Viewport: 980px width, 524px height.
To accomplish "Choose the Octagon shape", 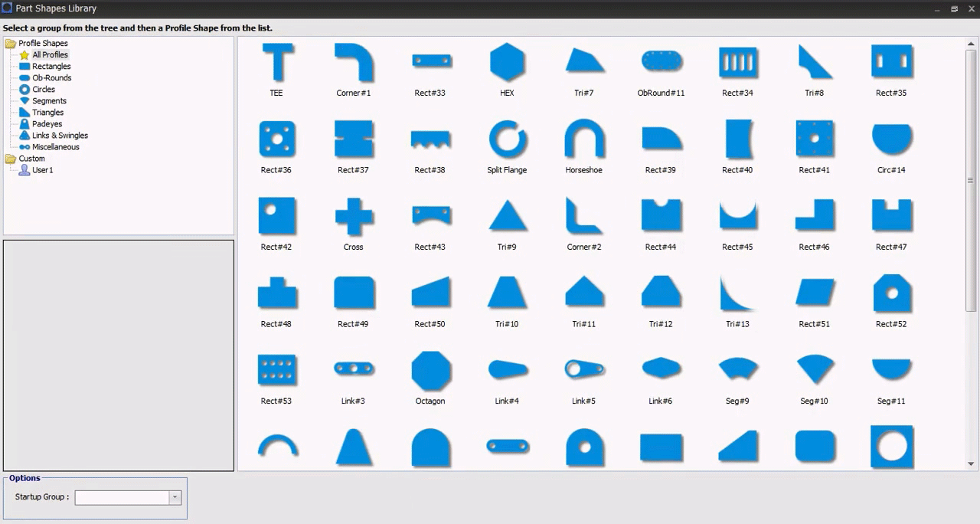I will click(430, 371).
